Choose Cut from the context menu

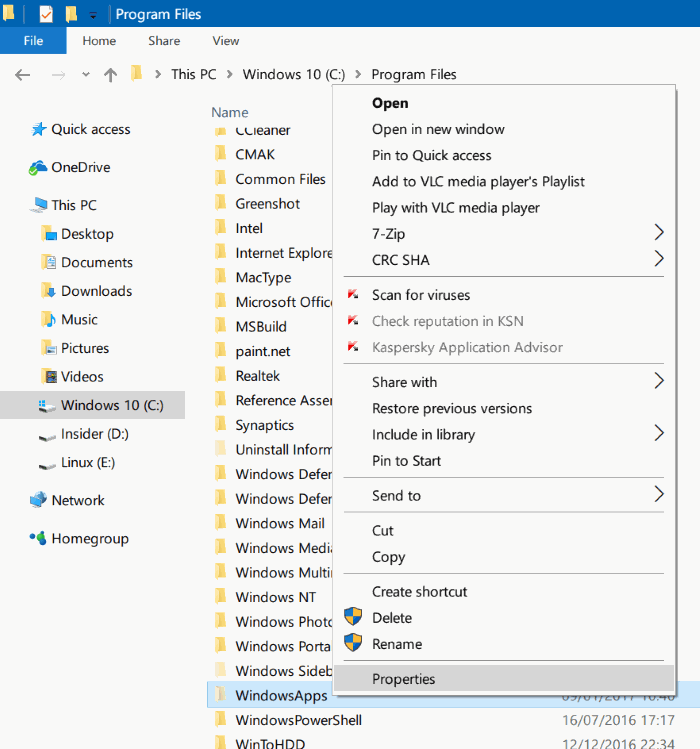point(504,530)
